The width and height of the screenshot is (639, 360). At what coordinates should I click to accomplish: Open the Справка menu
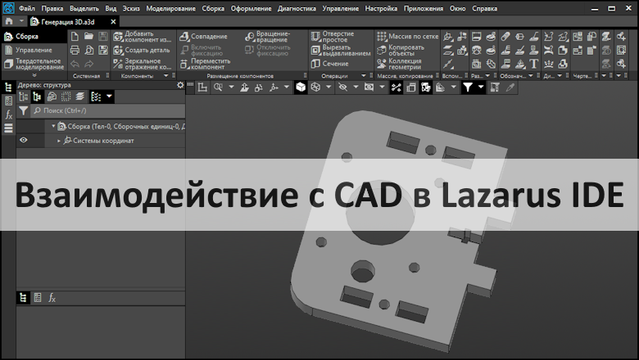(485, 8)
